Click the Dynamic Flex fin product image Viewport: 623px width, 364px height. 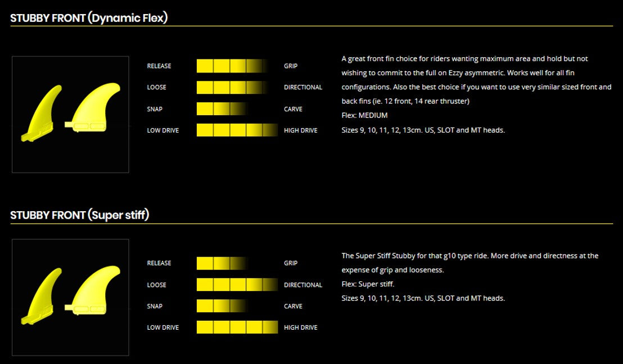(x=70, y=115)
